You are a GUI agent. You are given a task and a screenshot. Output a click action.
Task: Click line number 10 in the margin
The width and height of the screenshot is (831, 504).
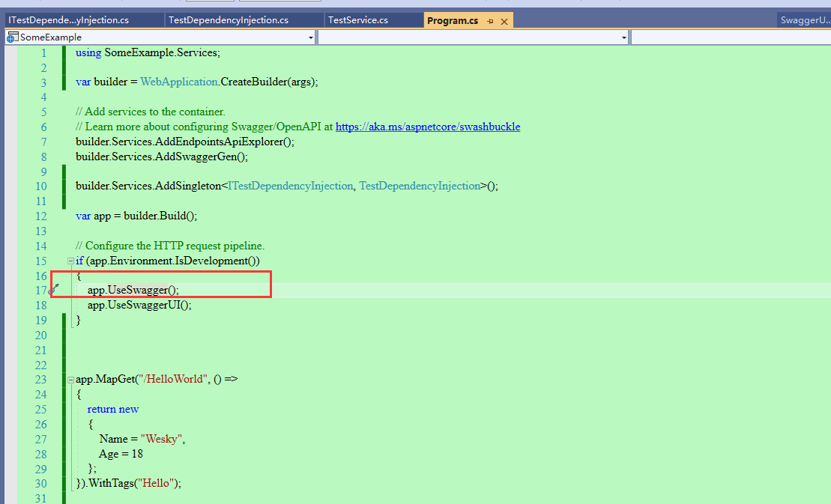tap(40, 186)
